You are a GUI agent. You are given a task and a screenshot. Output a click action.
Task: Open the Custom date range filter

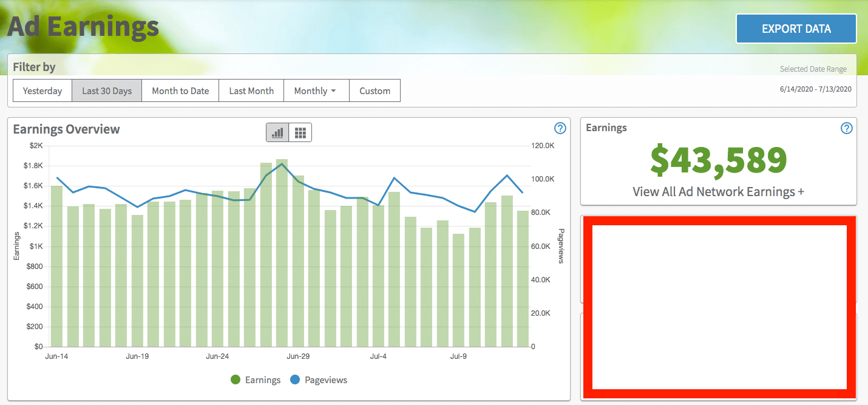tap(375, 90)
